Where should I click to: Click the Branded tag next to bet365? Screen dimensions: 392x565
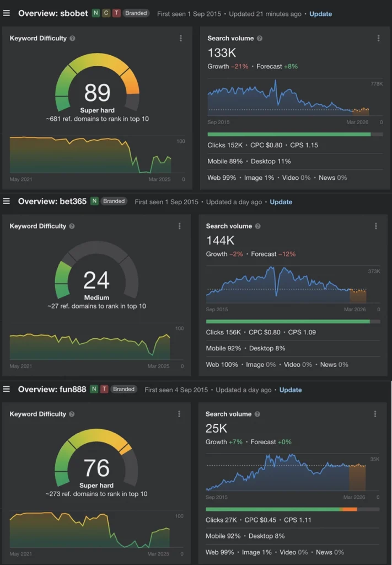pos(114,201)
